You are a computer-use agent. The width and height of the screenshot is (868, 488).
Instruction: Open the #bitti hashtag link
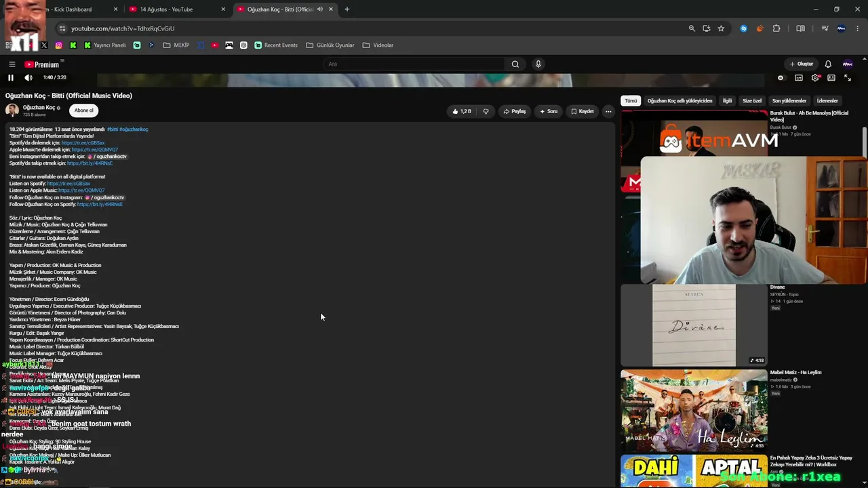pyautogui.click(x=113, y=129)
